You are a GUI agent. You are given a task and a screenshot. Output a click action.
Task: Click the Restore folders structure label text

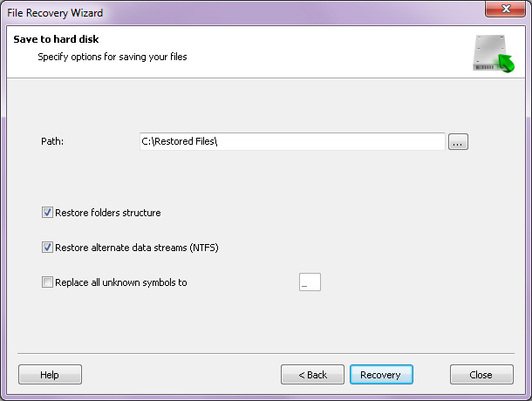click(108, 213)
